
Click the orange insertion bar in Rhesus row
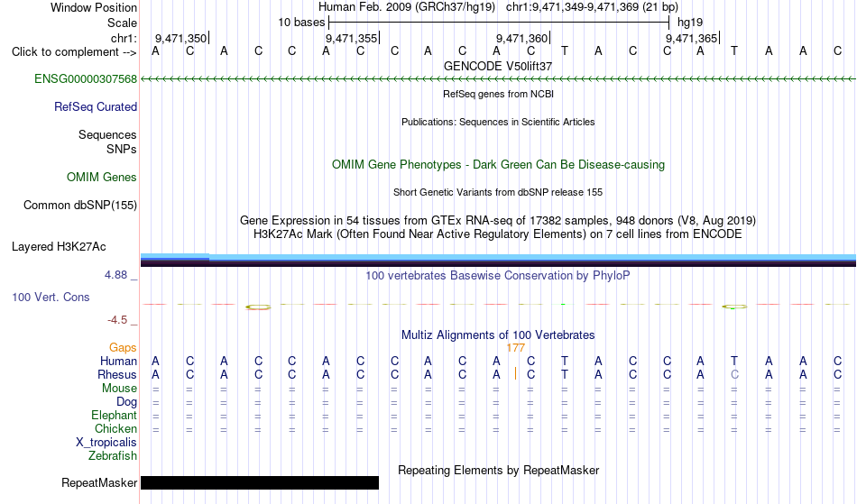(x=515, y=373)
